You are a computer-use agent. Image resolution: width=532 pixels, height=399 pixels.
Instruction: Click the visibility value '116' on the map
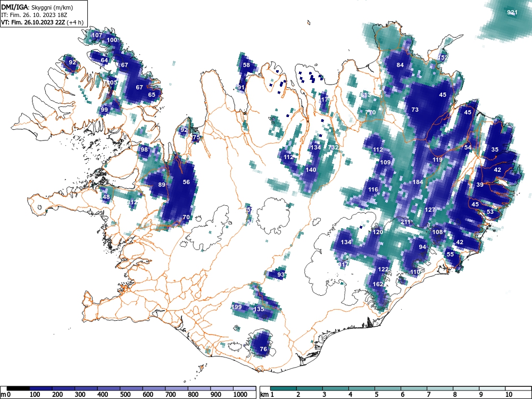pos(373,190)
